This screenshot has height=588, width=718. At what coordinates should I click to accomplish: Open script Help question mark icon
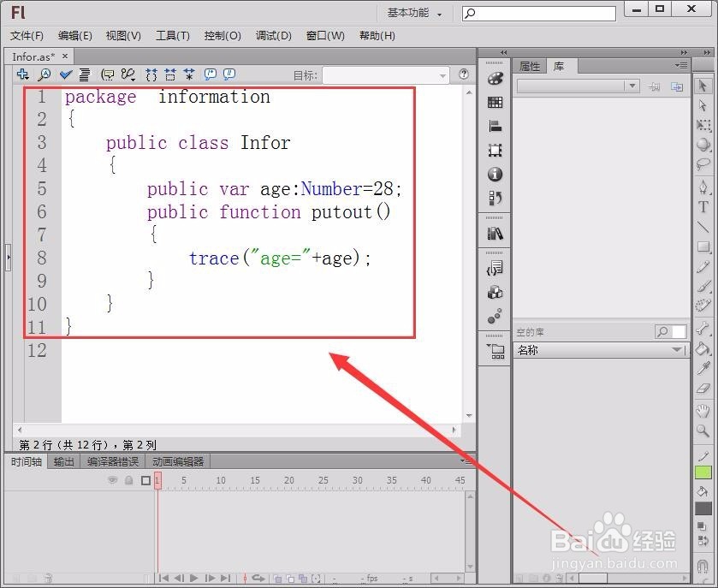(x=464, y=74)
